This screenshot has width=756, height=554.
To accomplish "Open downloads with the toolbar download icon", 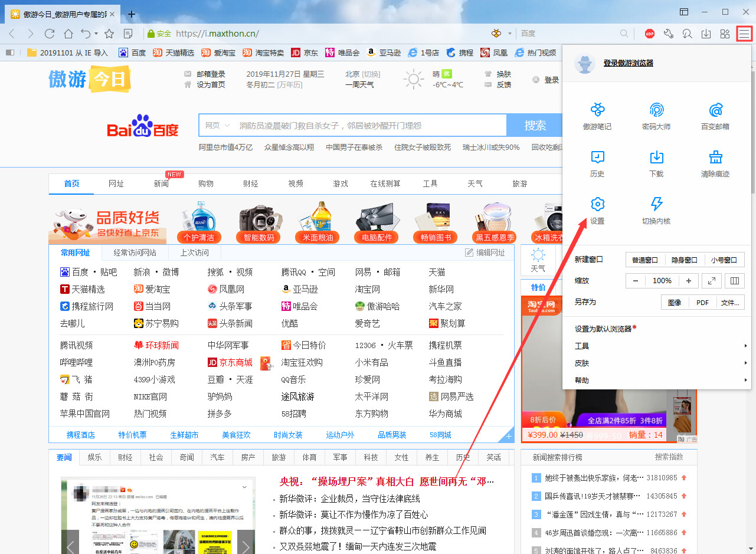I will point(706,34).
